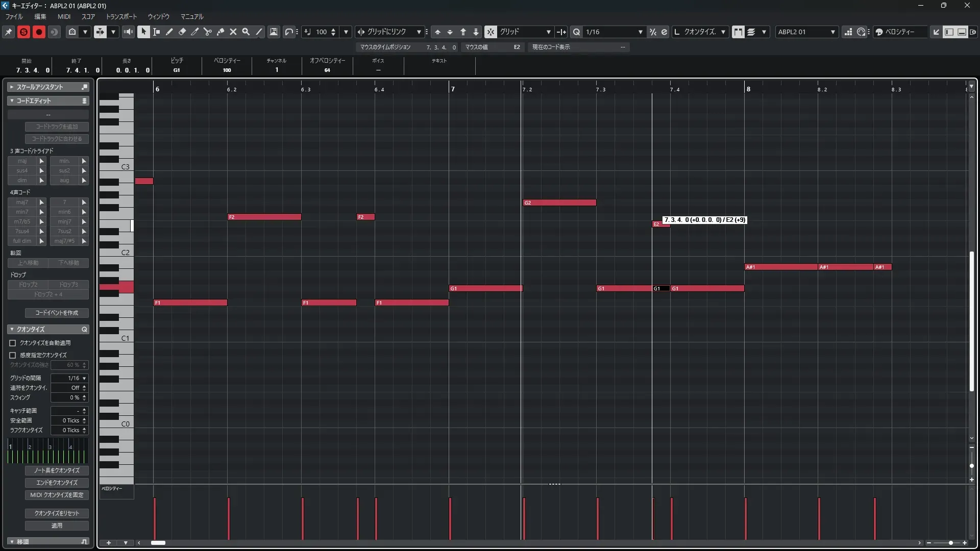Select the Draw pencil tool
This screenshot has width=980, height=551.
pos(169,32)
